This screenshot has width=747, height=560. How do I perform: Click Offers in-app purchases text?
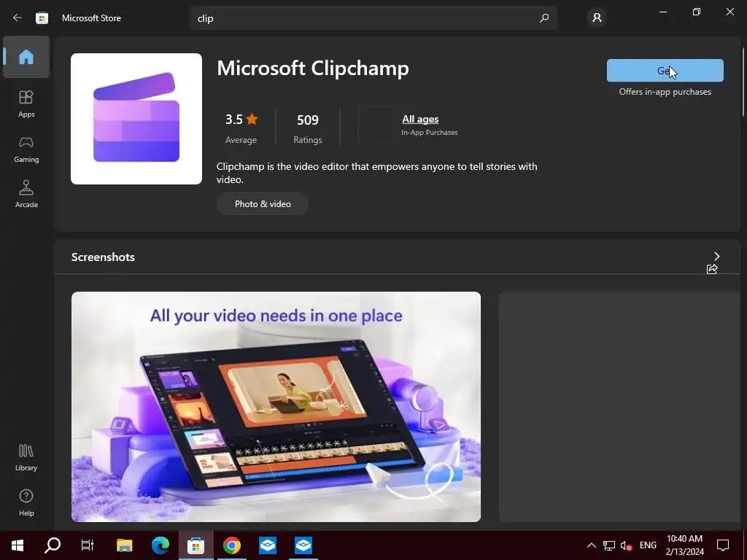pos(665,92)
